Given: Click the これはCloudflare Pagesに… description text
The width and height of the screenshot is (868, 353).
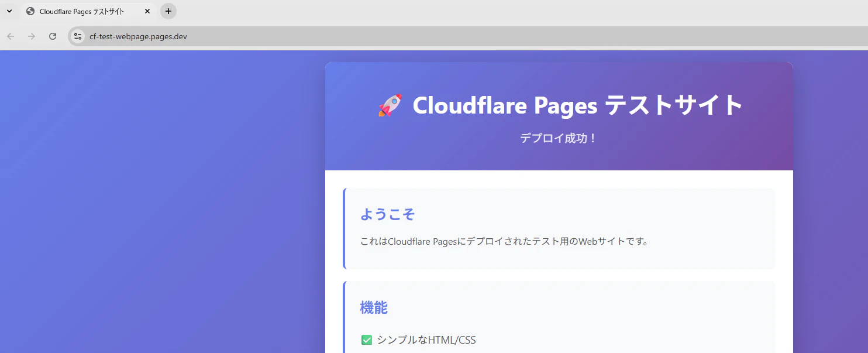Looking at the screenshot, I should tap(504, 241).
